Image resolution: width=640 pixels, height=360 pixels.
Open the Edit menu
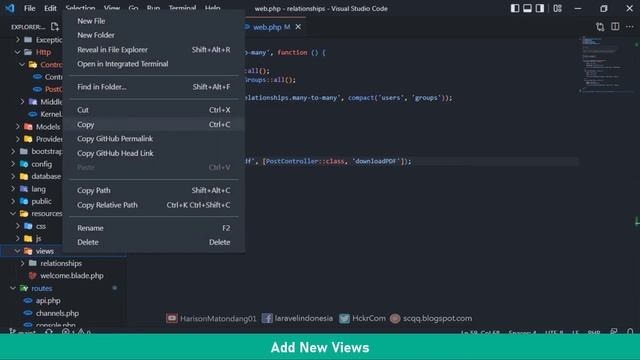(x=50, y=8)
